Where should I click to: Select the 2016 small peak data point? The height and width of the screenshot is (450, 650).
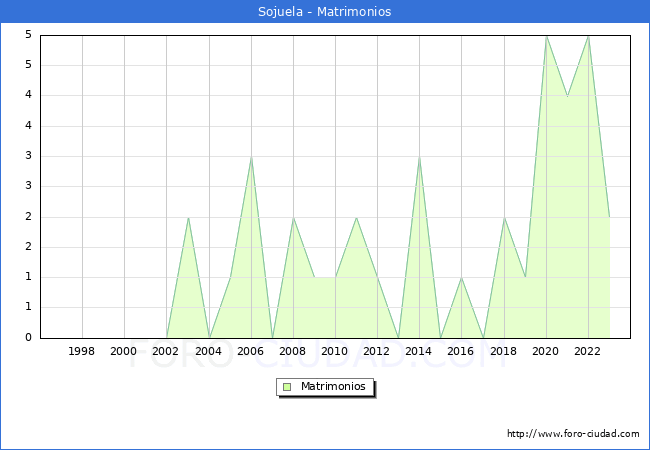[x=461, y=277]
